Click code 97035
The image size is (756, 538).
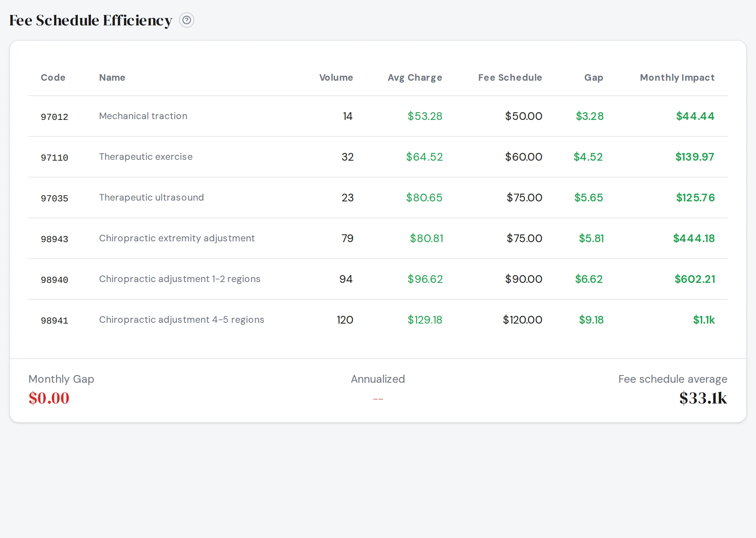tap(55, 198)
